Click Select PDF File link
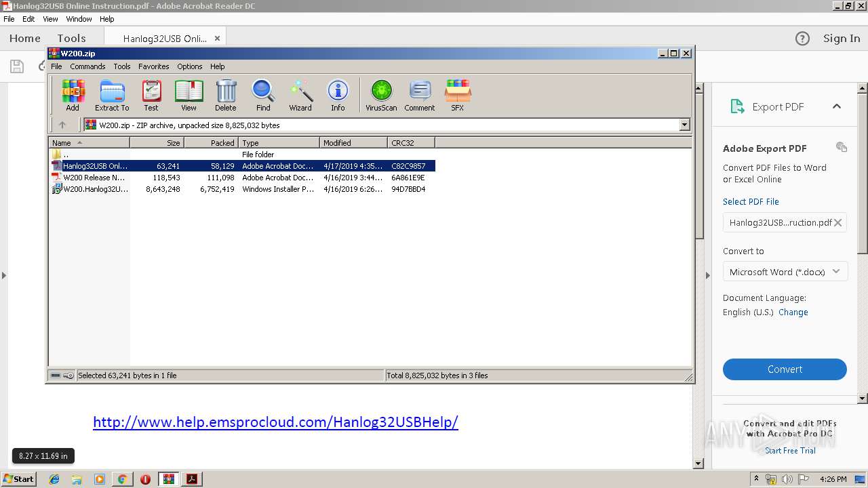Viewport: 868px width, 488px height. [751, 202]
